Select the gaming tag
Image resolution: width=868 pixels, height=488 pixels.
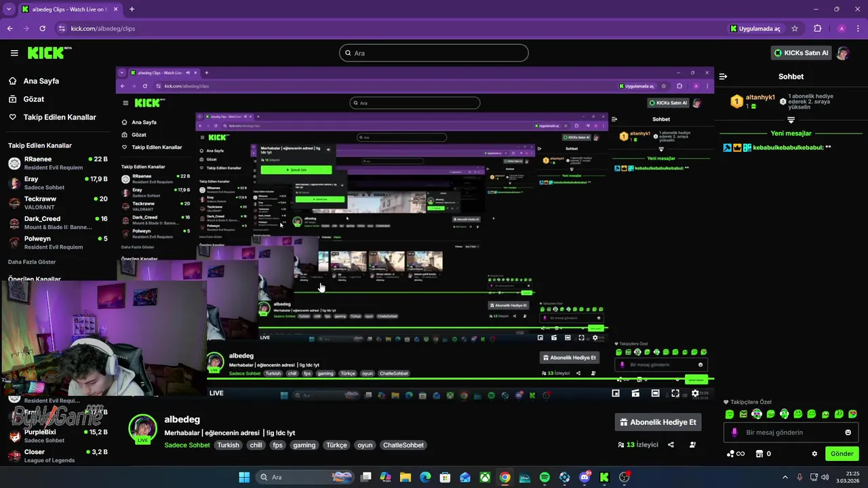(304, 445)
